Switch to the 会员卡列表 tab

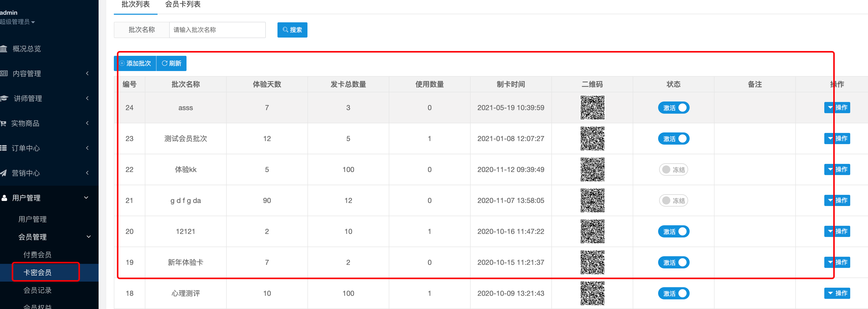coord(183,5)
